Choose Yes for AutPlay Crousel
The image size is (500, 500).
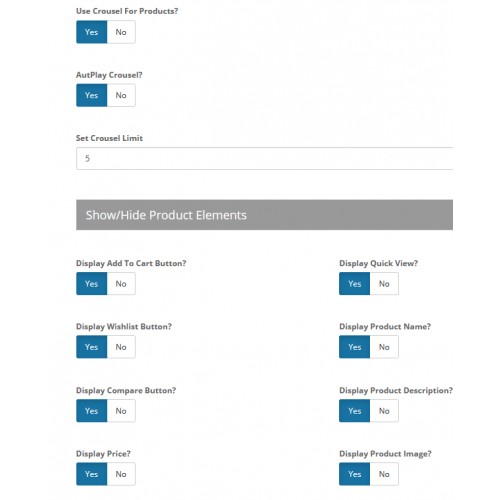[x=92, y=95]
